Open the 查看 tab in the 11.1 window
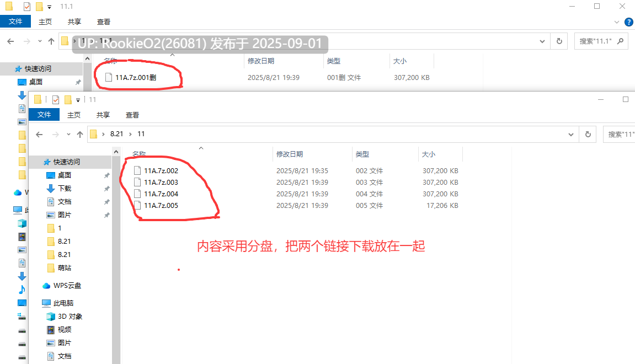Viewport: 635px width, 364px height. point(104,22)
